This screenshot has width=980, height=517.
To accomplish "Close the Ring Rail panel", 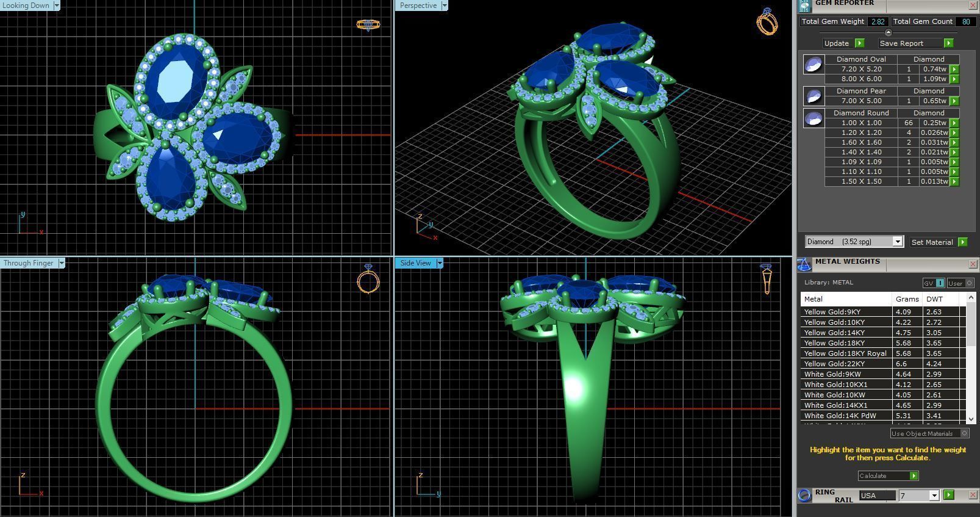I will [973, 495].
